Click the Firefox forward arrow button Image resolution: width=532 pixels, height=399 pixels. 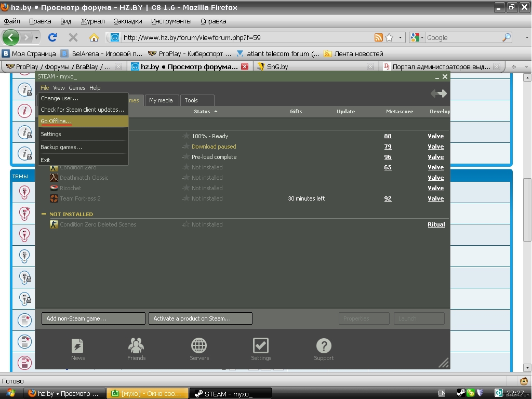[26, 37]
